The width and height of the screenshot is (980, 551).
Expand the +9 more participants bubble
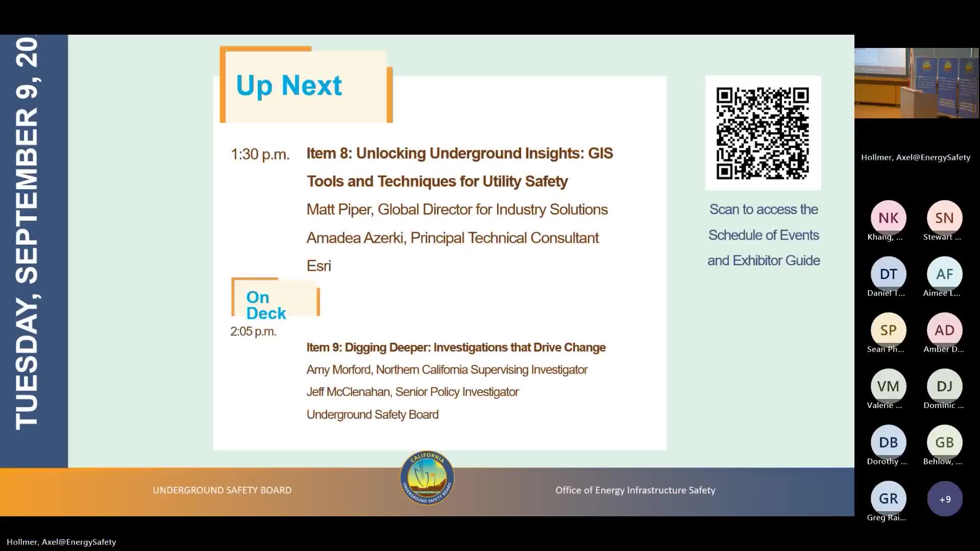click(945, 499)
